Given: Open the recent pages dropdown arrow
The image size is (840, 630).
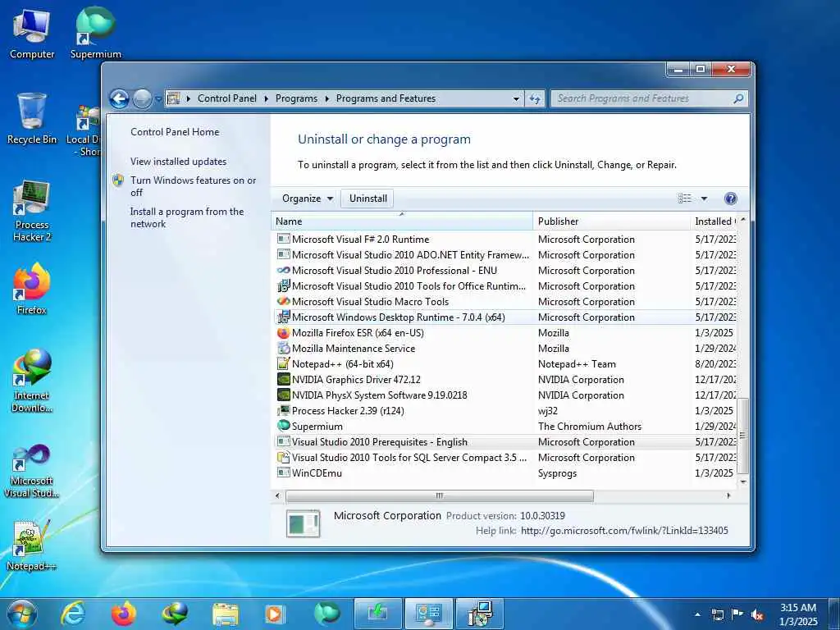Looking at the screenshot, I should point(158,99).
